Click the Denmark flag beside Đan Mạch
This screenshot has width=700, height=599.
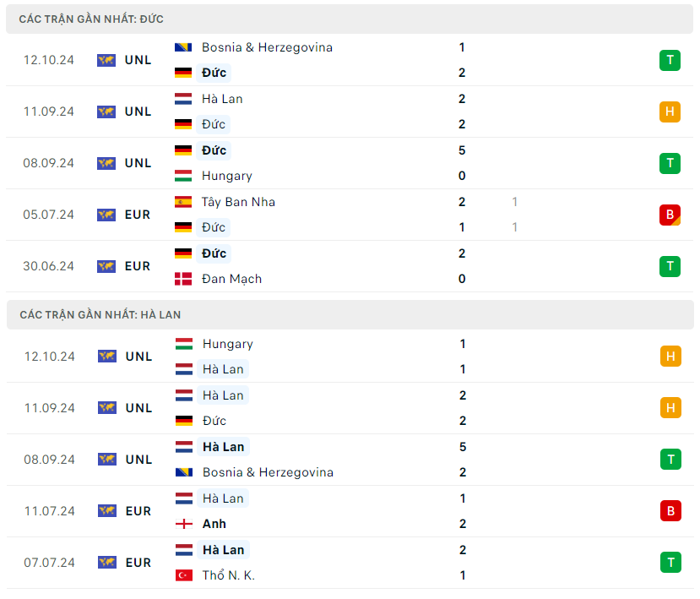coord(183,279)
